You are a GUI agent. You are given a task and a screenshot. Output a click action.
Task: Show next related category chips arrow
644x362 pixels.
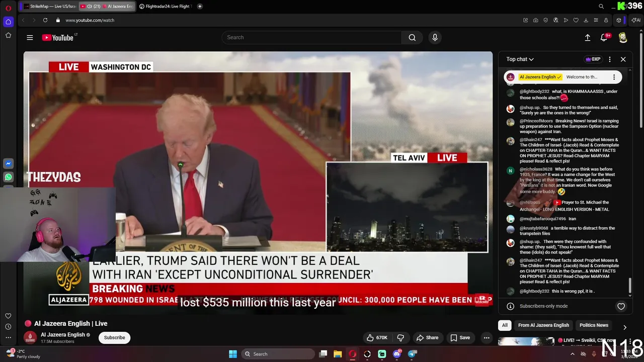[x=625, y=327]
